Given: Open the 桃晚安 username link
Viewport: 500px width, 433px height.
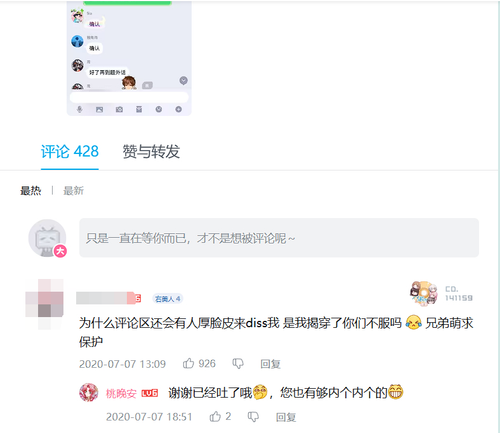Looking at the screenshot, I should coord(121,393).
